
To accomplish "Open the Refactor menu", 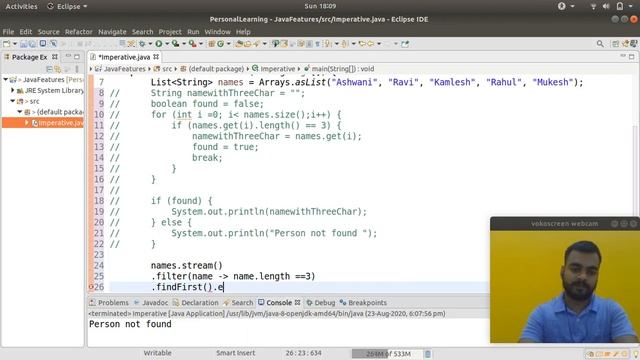I will pos(78,31).
